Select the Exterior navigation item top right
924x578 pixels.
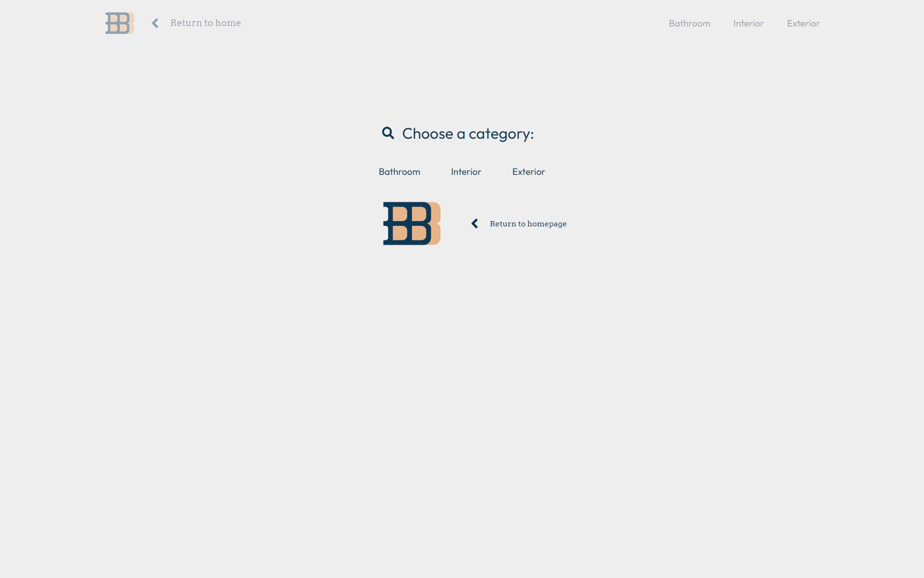tap(803, 23)
